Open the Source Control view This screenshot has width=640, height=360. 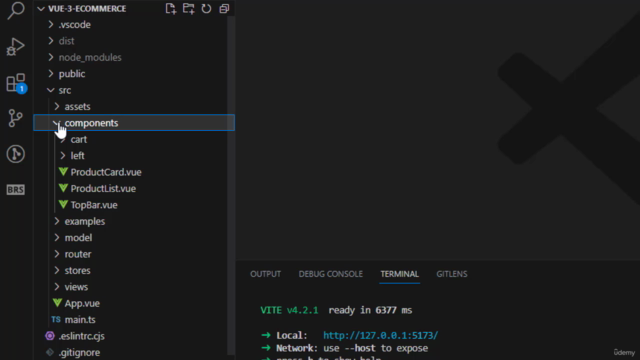click(x=16, y=118)
